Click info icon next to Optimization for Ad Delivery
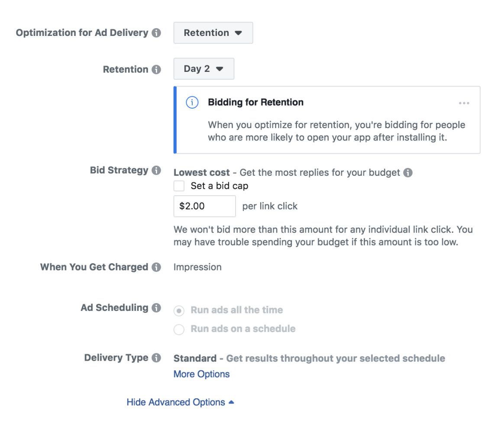 (x=156, y=33)
